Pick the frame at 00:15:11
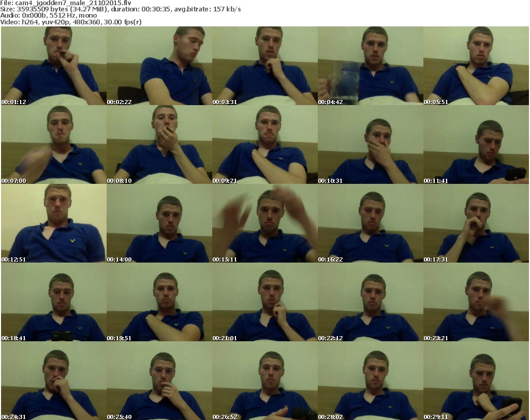This screenshot has height=420, width=530. click(264, 223)
